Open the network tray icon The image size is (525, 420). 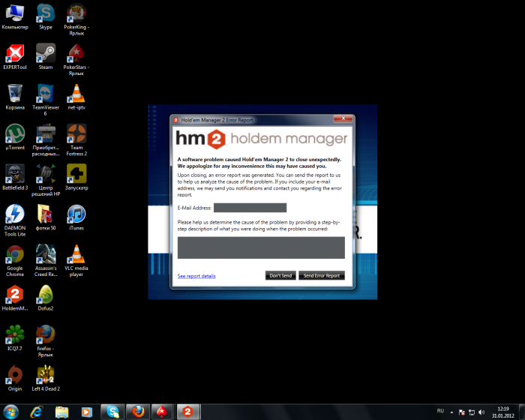coord(472,412)
